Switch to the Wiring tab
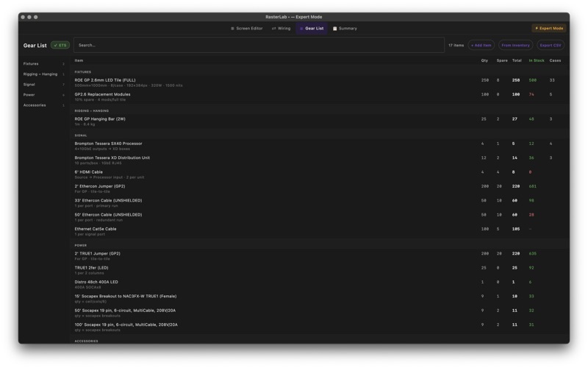Screen dimensions: 588x368 [x=281, y=29]
